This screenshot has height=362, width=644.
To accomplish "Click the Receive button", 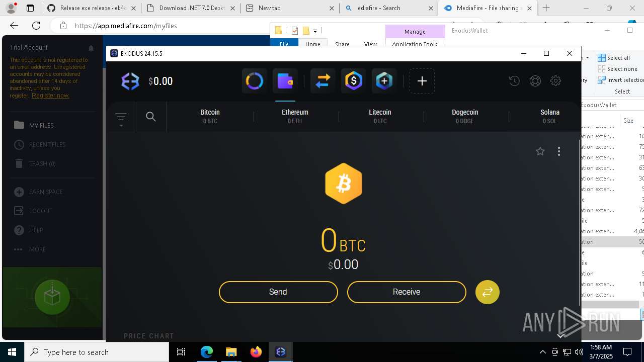I will [407, 292].
